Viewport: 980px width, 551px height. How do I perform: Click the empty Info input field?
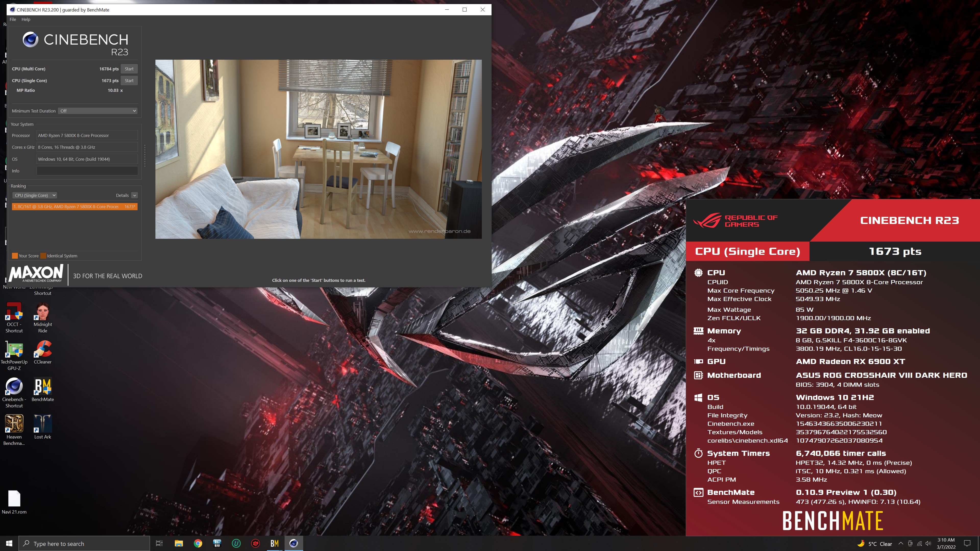click(x=87, y=171)
